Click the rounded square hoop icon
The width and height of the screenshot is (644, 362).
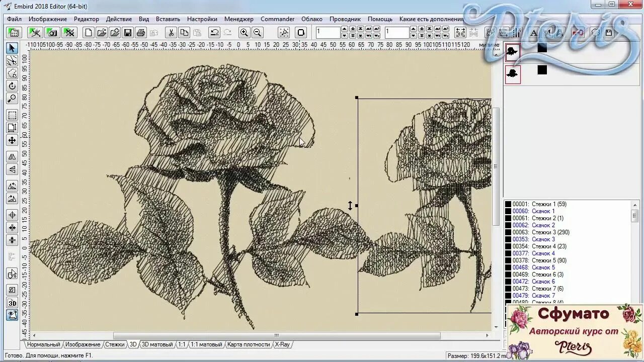coord(301,33)
